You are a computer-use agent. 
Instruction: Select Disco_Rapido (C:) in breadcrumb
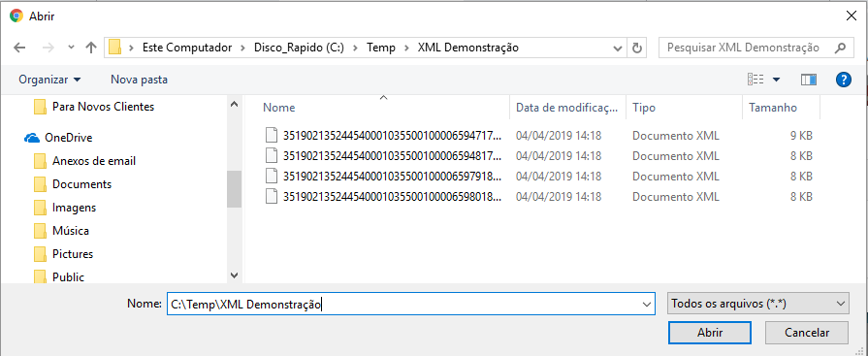(x=299, y=48)
